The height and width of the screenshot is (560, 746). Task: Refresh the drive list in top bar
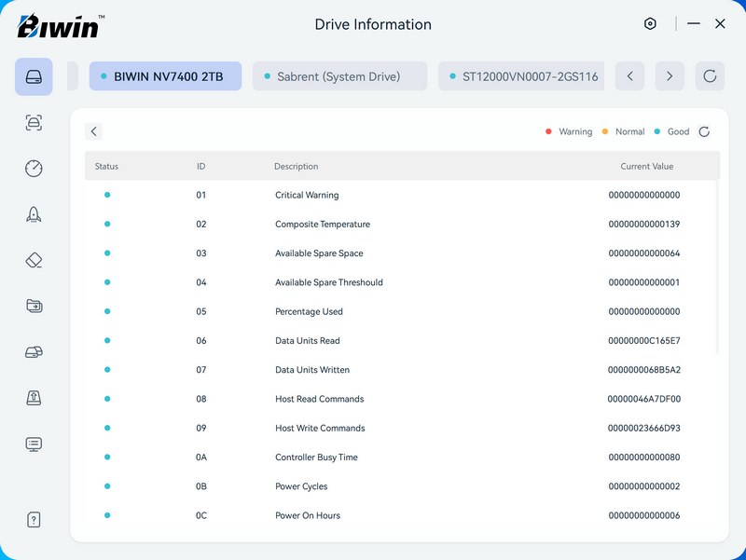pos(710,76)
